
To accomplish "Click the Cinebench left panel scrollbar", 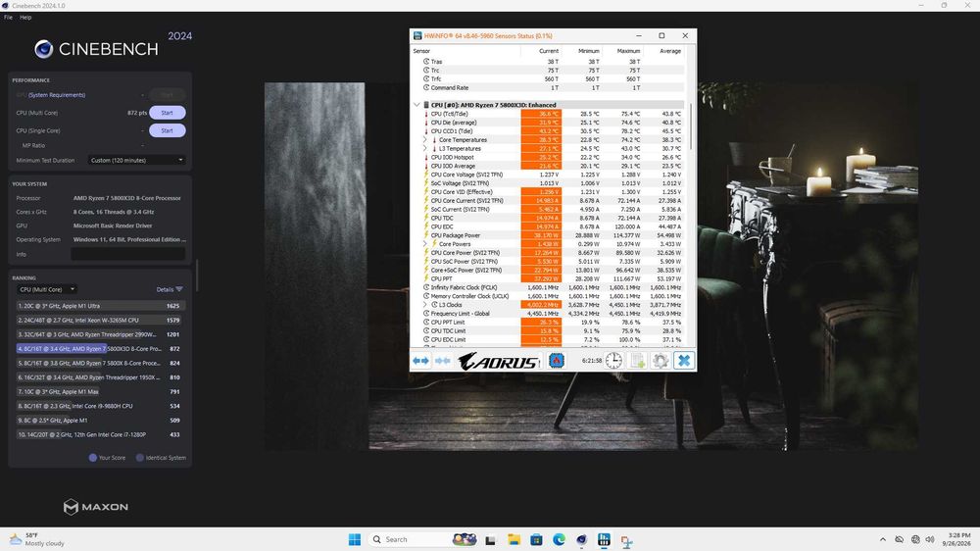I will coord(197,275).
